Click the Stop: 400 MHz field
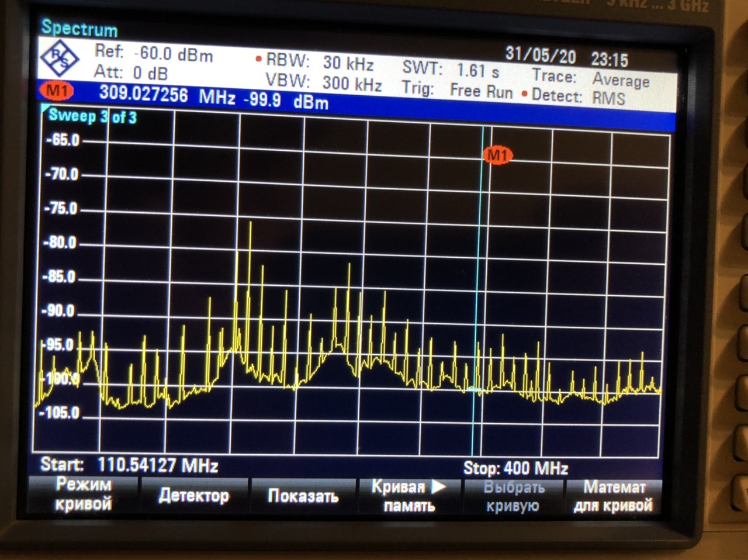Viewport: 748px width, 560px height. [515, 468]
